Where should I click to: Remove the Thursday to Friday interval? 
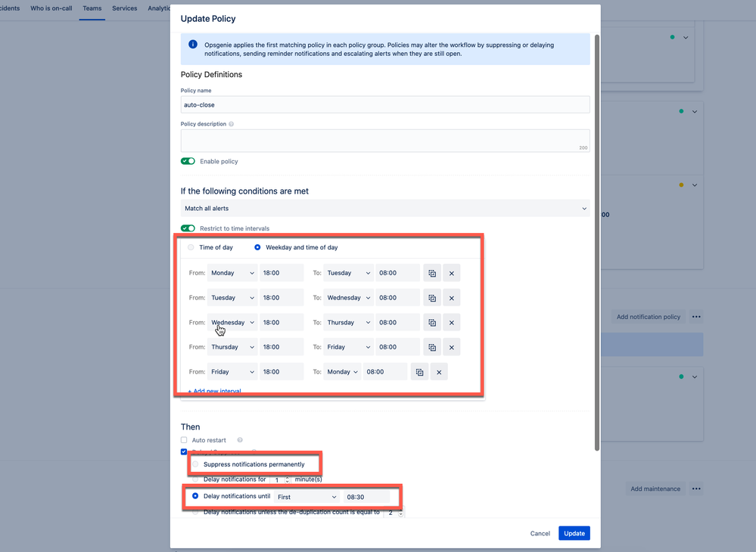point(451,347)
